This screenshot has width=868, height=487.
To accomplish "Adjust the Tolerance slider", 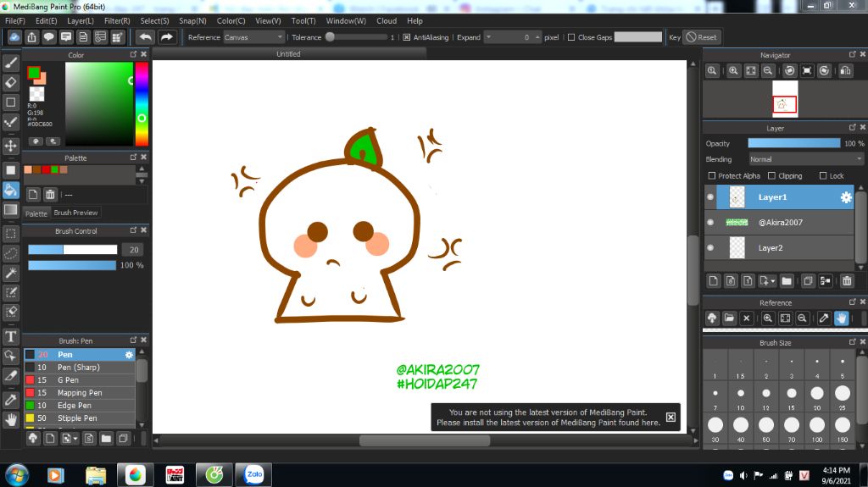I will (x=357, y=37).
